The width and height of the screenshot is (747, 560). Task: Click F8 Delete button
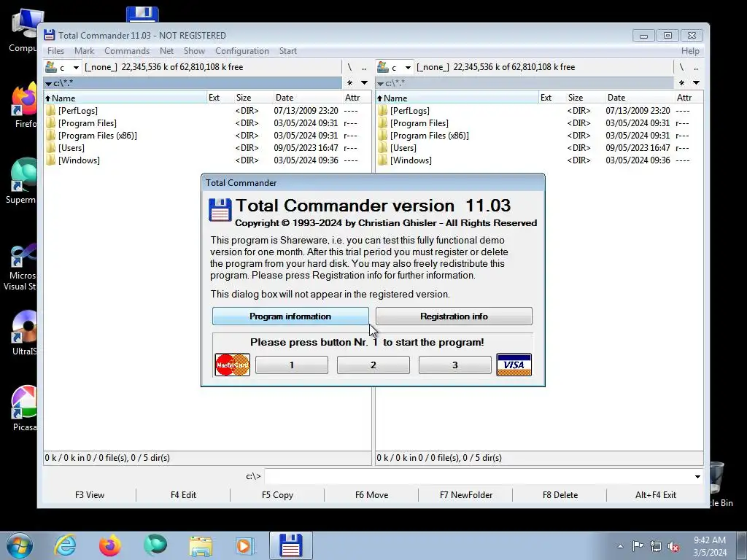pos(560,495)
